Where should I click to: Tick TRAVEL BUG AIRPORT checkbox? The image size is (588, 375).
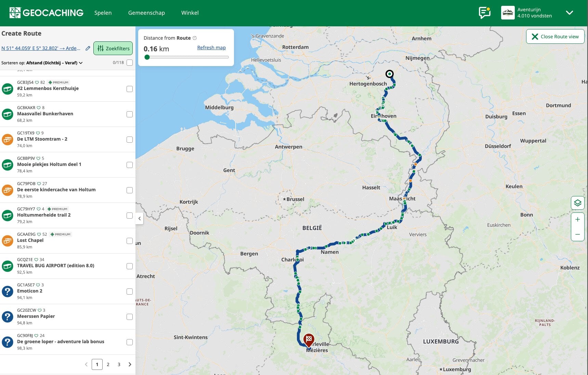coord(130,266)
